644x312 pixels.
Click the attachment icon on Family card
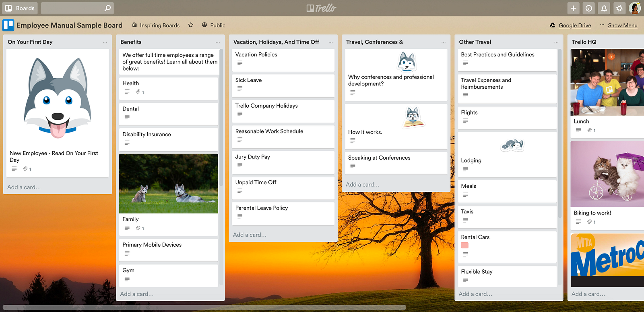(138, 228)
